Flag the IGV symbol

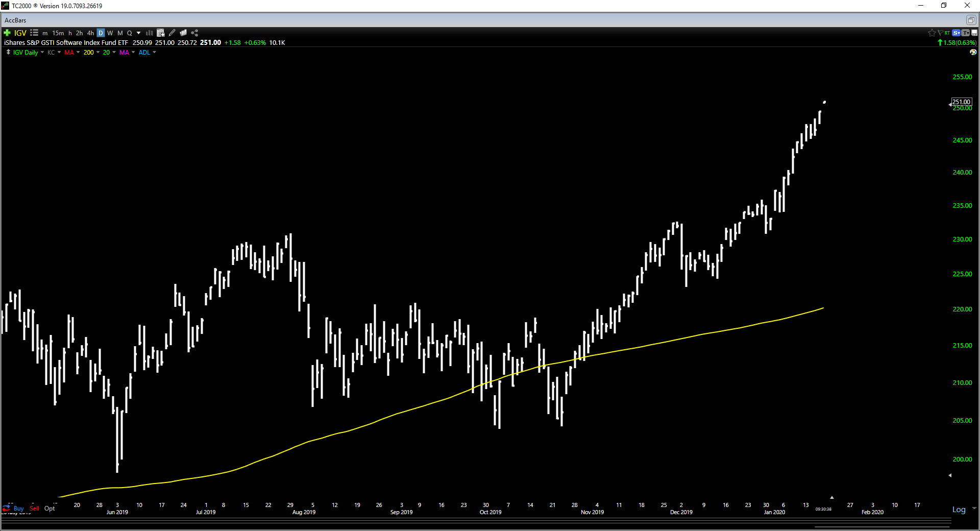click(940, 33)
